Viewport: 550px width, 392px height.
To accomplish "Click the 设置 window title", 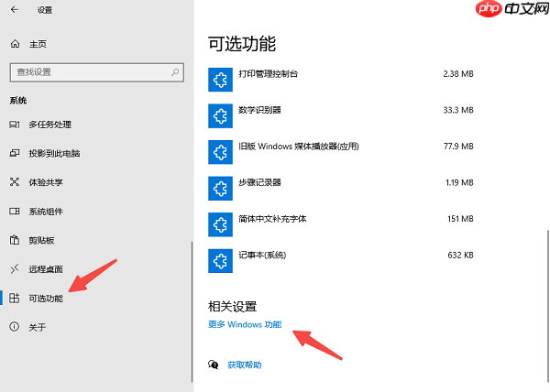I will point(45,10).
